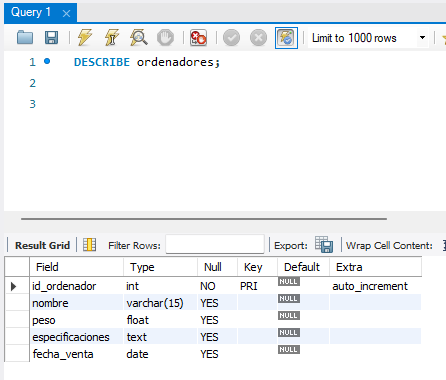Click line number 2 in editor gutter

[32, 83]
